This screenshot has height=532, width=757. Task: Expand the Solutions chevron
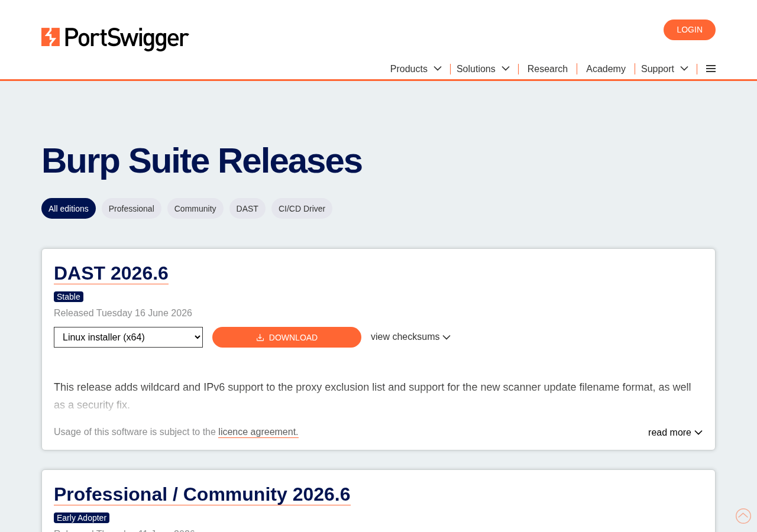pyautogui.click(x=506, y=69)
